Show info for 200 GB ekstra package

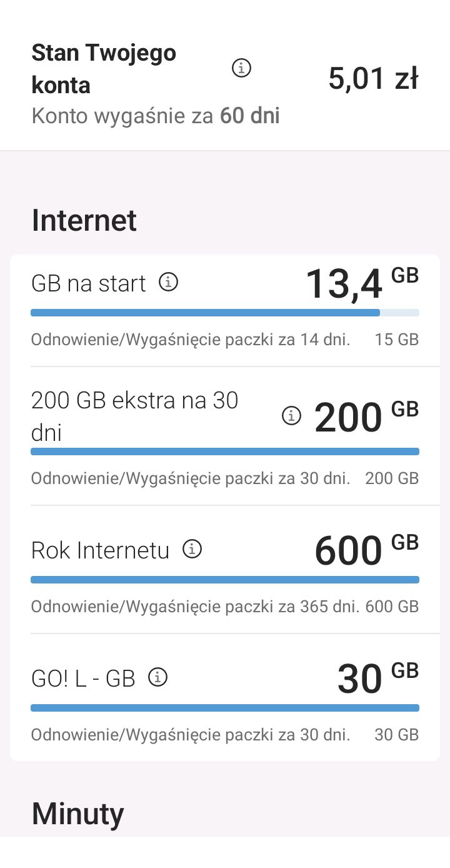click(x=291, y=415)
